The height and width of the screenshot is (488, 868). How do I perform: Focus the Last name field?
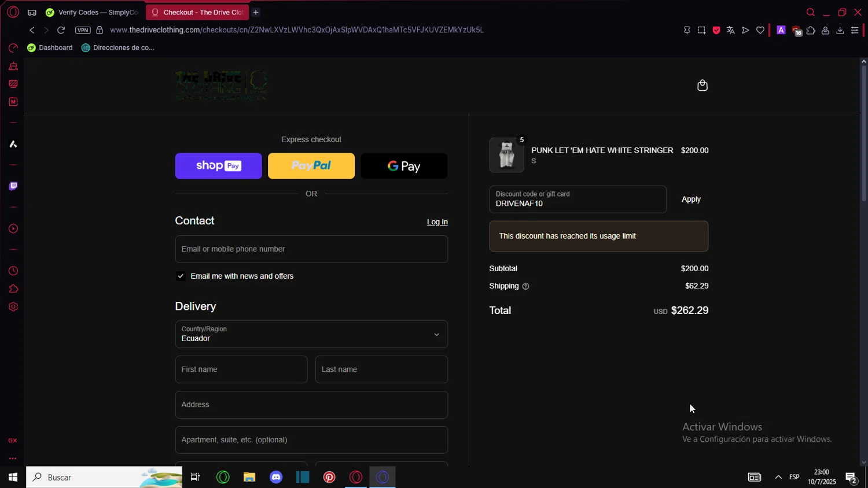[381, 369]
